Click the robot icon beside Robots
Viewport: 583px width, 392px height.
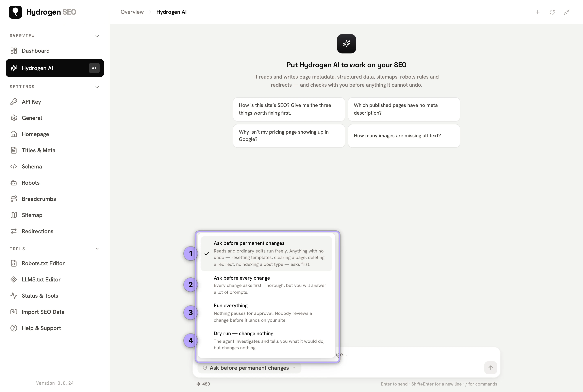pyautogui.click(x=14, y=183)
